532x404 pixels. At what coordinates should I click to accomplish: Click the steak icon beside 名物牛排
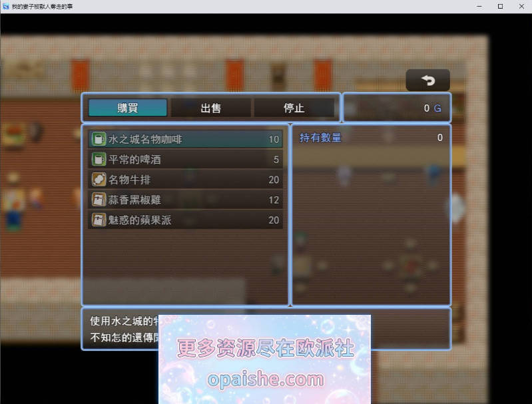[99, 180]
